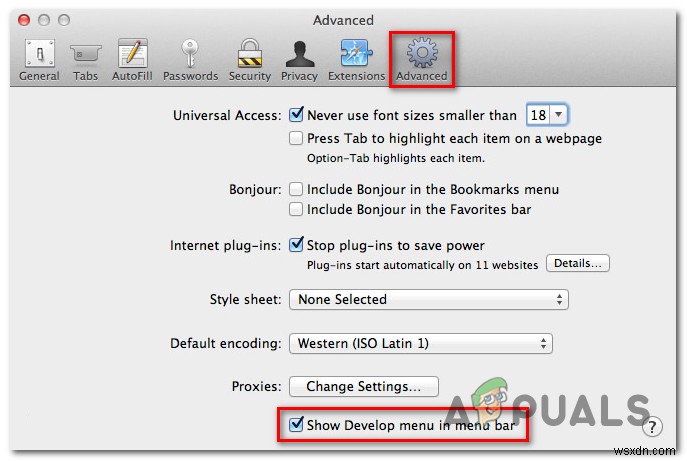Toggle Stop plug-ins to save power
Image resolution: width=687 pixels, height=461 pixels.
tap(296, 245)
